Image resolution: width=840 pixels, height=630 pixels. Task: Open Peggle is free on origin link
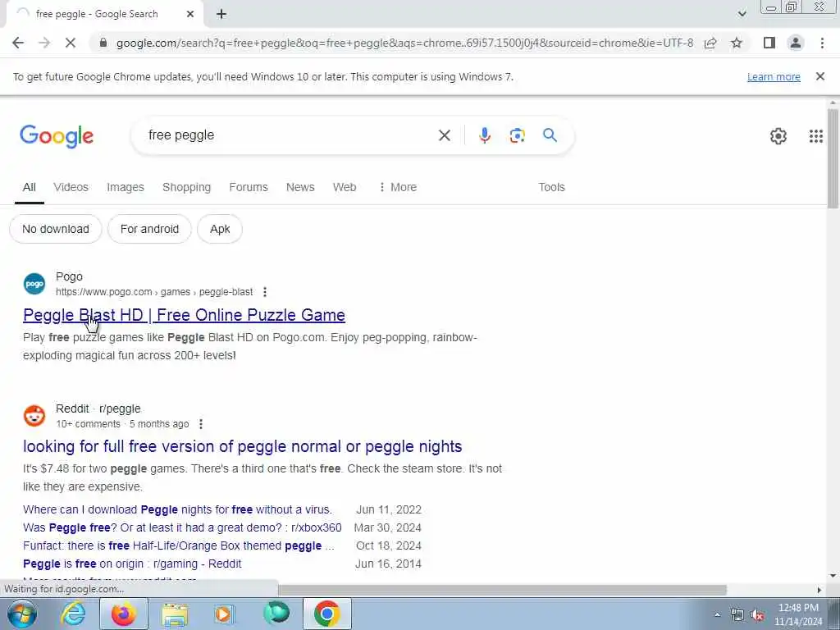click(132, 564)
